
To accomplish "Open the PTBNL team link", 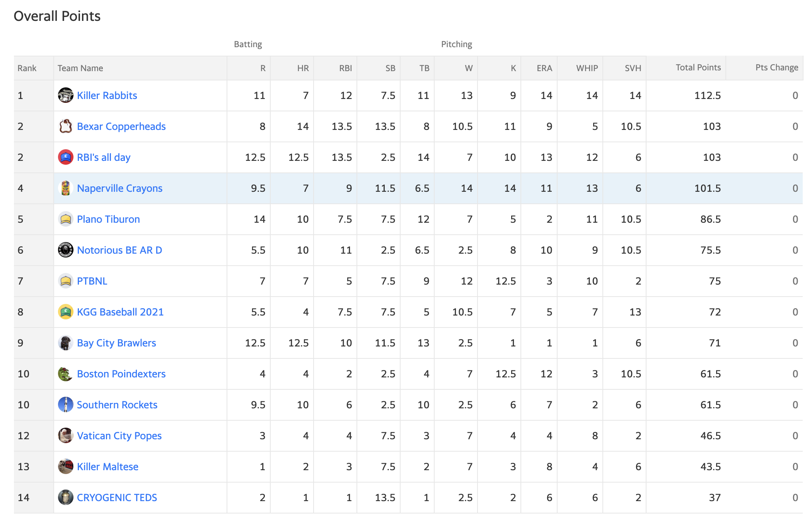I will (x=92, y=281).
